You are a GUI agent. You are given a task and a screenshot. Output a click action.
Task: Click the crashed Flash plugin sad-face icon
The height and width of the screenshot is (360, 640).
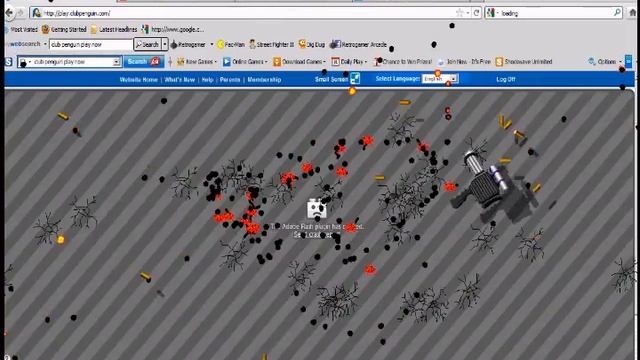(317, 208)
